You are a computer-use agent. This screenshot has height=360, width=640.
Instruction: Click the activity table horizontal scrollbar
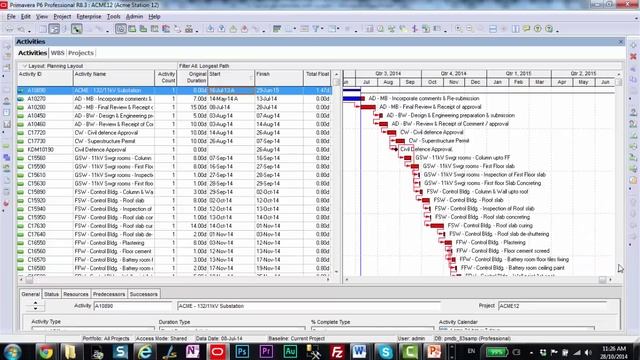[175, 280]
